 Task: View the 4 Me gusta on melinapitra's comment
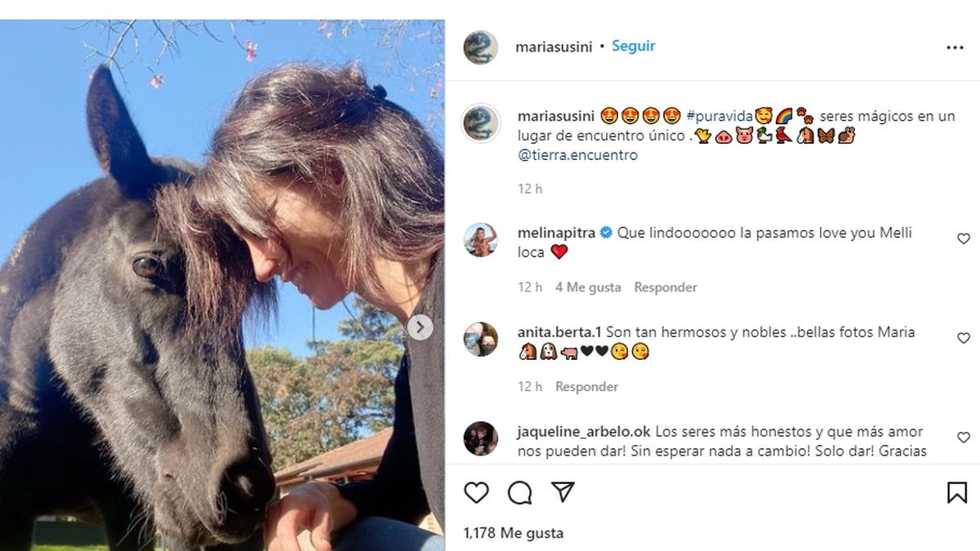point(588,287)
